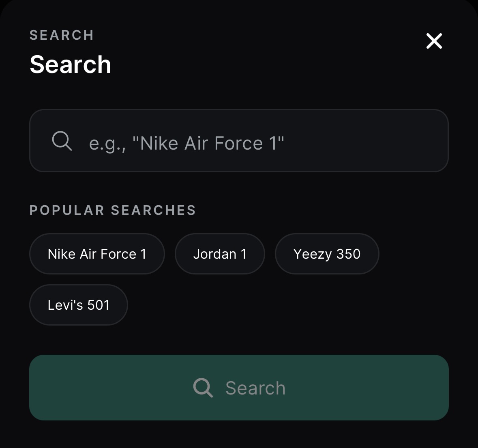Click the magnifier icon inside the search field
The image size is (478, 448).
(62, 141)
